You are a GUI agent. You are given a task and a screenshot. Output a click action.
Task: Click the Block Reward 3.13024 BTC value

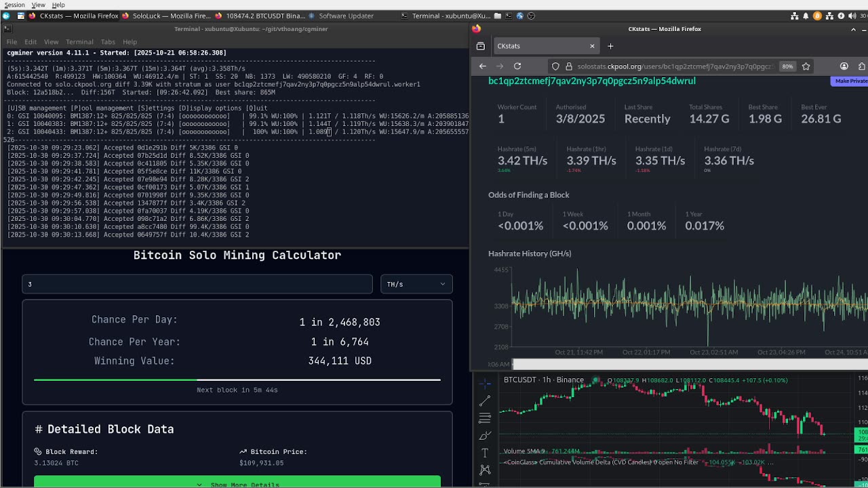(x=56, y=463)
